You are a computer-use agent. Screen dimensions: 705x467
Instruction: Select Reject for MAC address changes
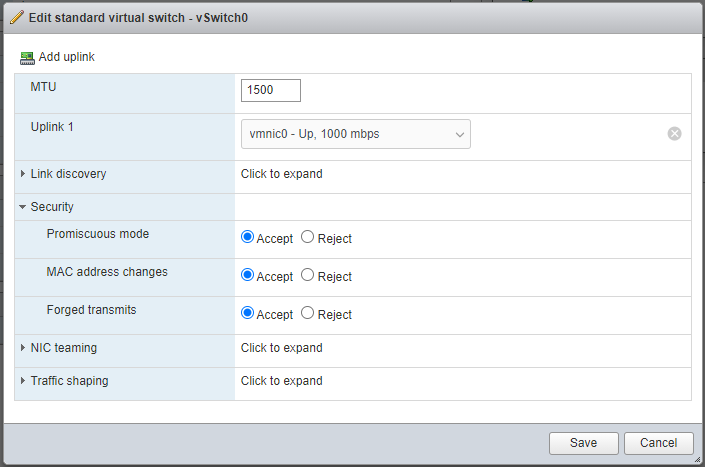click(308, 276)
